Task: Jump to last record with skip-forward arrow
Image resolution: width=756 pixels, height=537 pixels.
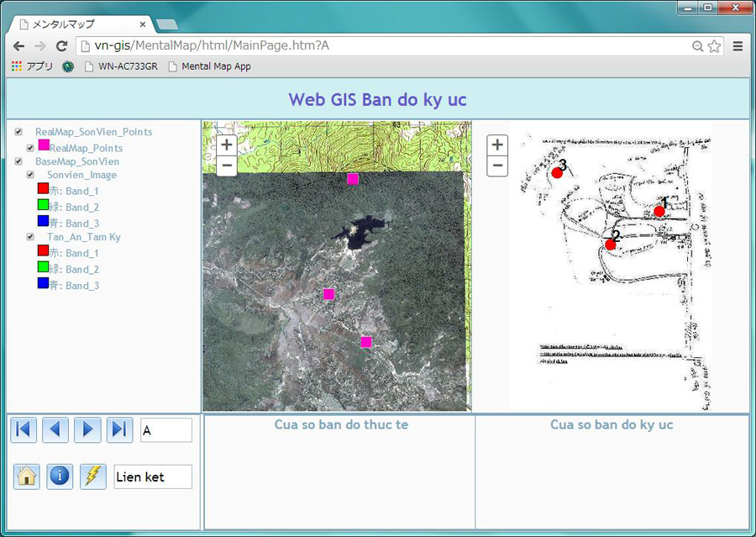Action: click(x=119, y=429)
